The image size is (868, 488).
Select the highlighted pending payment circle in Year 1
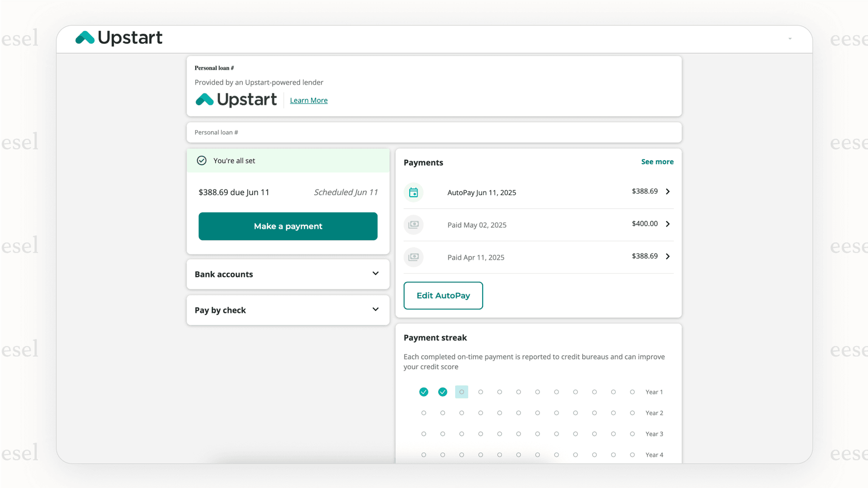pos(461,392)
